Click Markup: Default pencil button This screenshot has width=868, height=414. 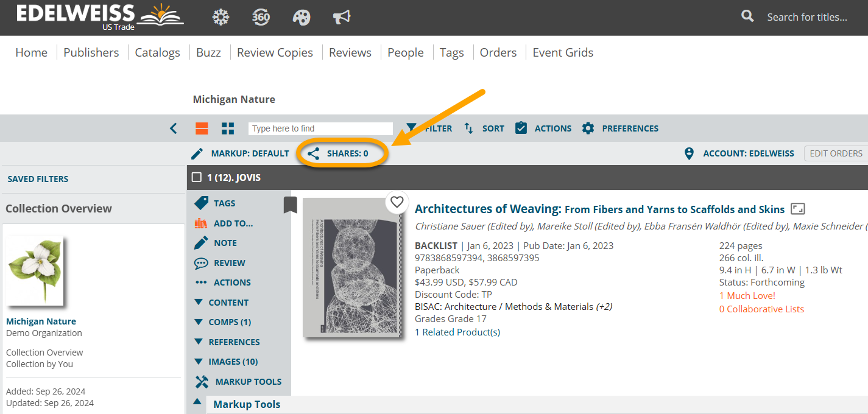tap(240, 153)
